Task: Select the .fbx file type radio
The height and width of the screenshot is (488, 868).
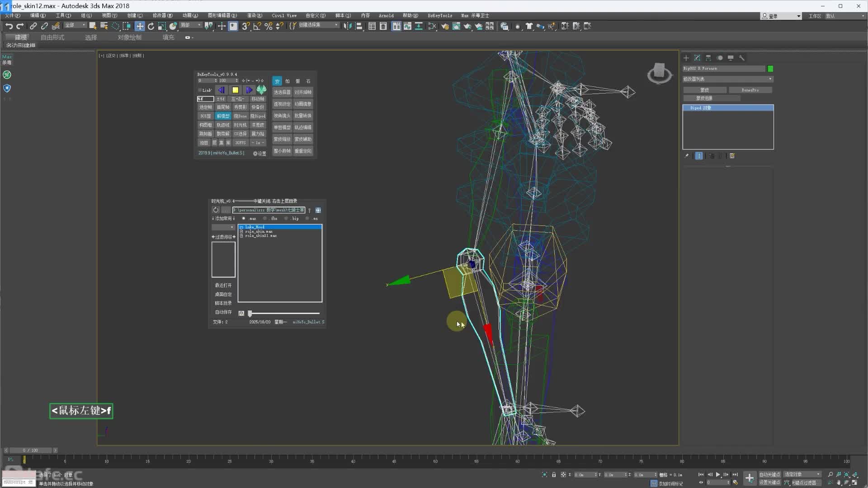Action: coord(265,218)
